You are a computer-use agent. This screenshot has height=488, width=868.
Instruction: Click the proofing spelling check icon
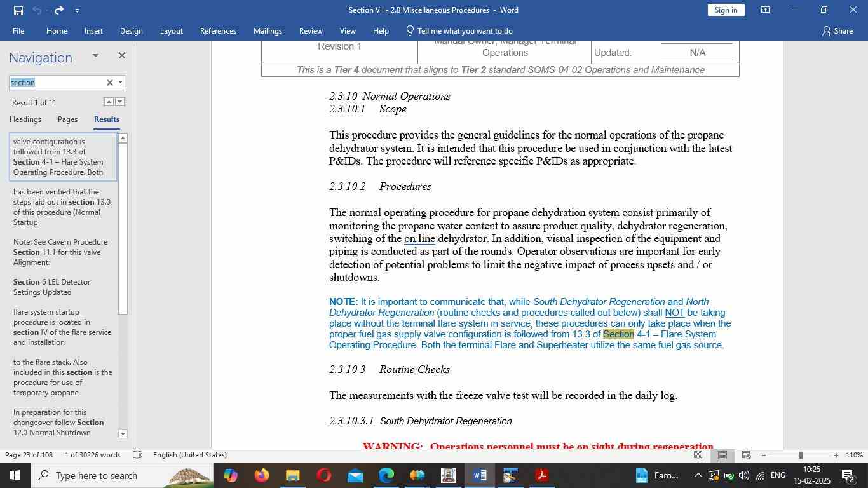point(137,455)
